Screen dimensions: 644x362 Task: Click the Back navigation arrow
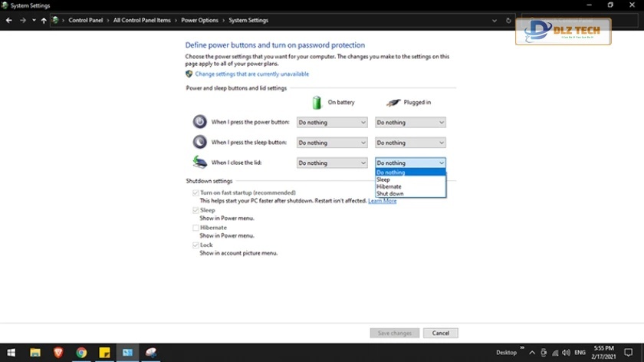[8, 20]
